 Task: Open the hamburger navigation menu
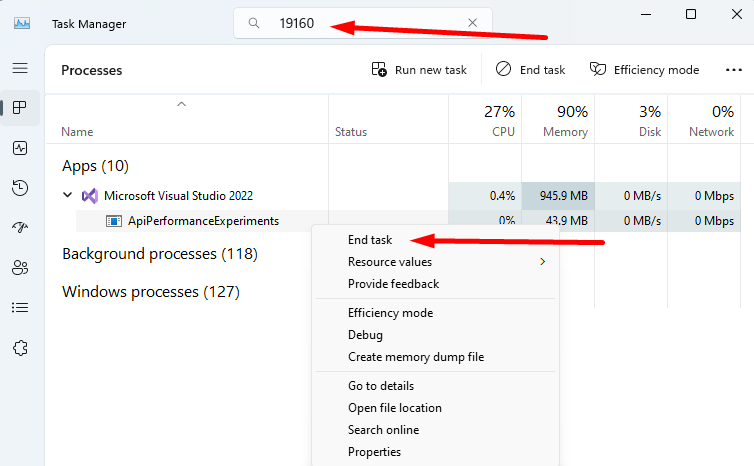pos(20,68)
